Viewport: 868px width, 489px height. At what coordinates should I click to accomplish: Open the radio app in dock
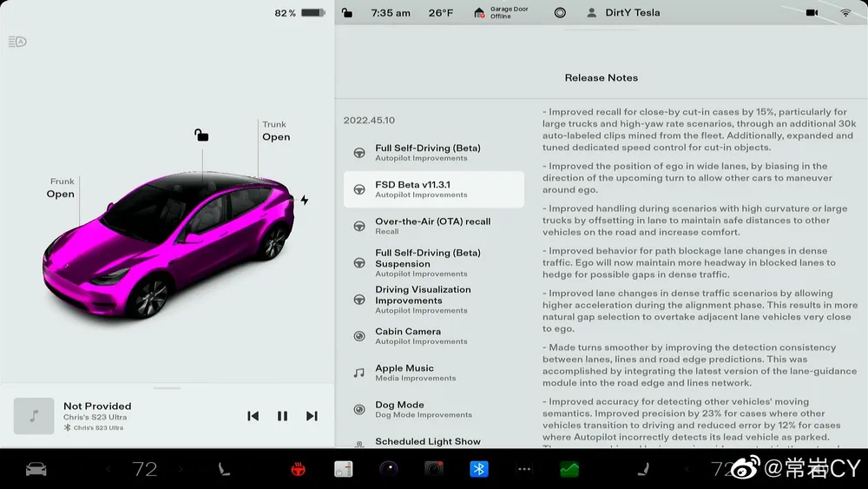click(343, 470)
